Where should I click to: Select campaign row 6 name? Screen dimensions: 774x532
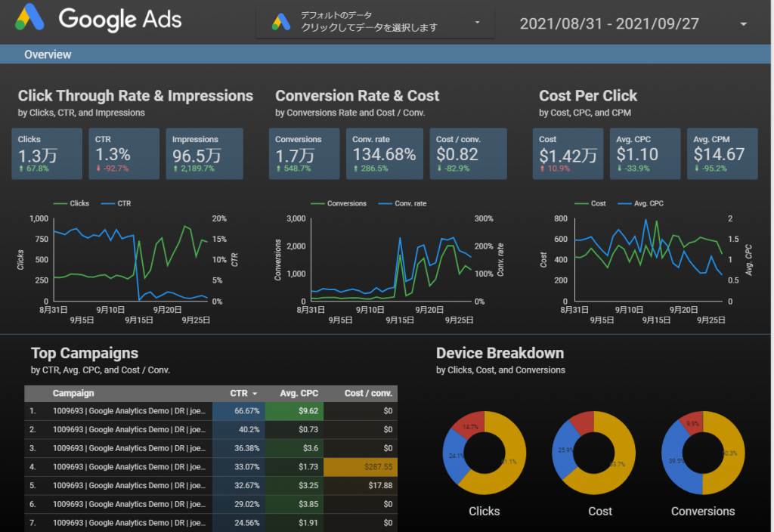tap(129, 504)
